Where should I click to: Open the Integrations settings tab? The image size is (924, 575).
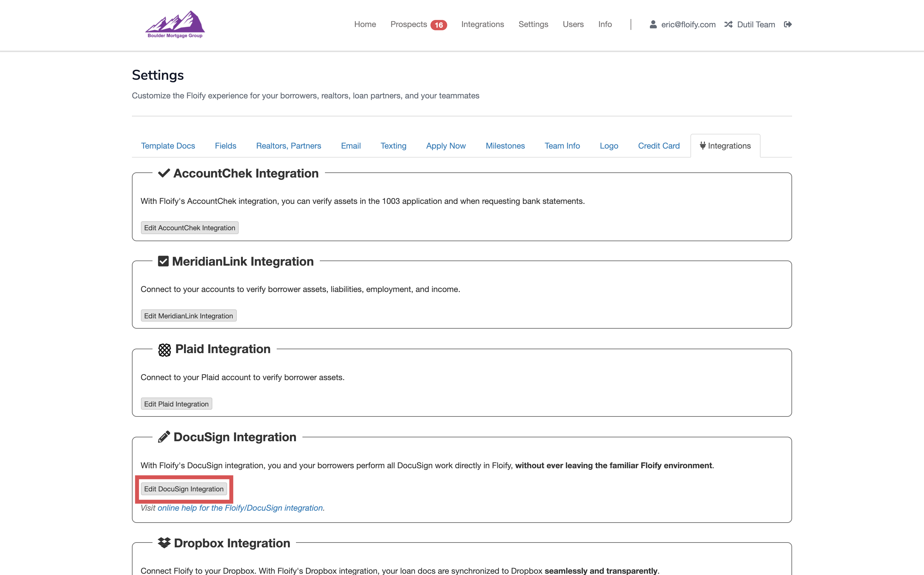coord(725,146)
